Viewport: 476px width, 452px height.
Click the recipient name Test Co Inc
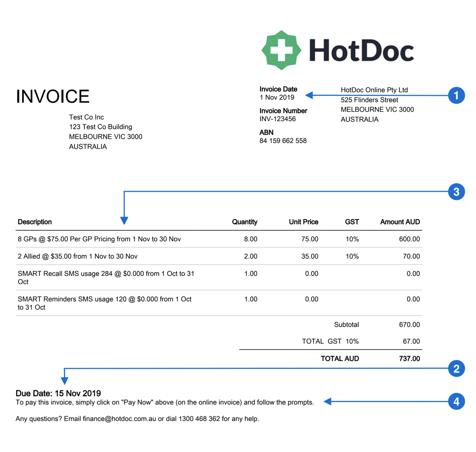tap(87, 117)
